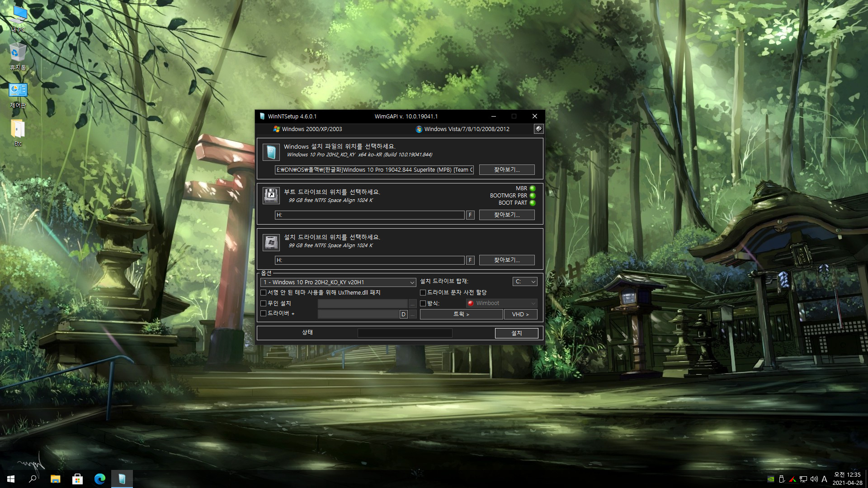Click the F button beside boot drive path
The height and width of the screenshot is (488, 868).
pos(470,215)
